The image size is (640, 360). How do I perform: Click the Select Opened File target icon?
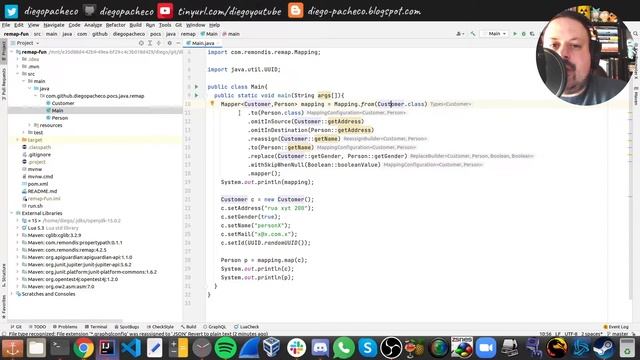click(141, 43)
